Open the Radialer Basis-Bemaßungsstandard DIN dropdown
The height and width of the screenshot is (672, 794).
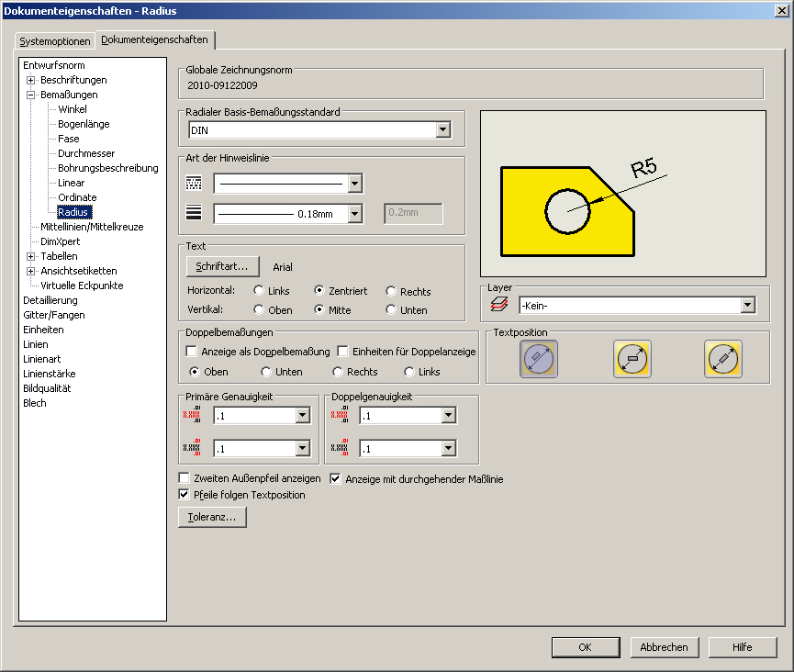point(443,129)
